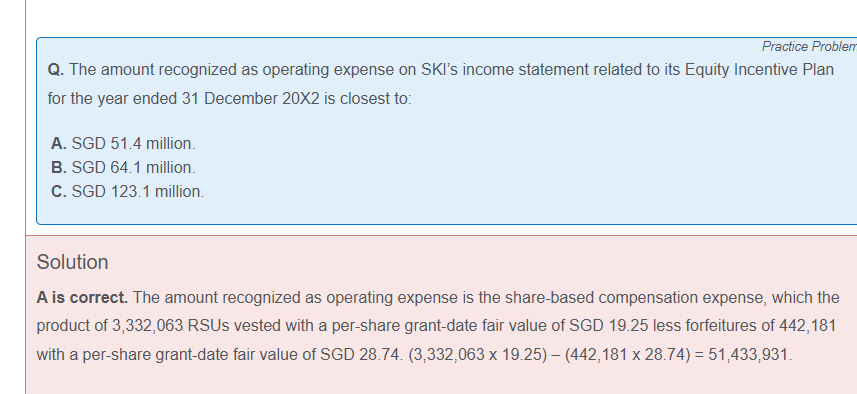Click the number 3,332,063 before 'RSUs vested'
This screenshot has width=857, height=394.
[148, 326]
